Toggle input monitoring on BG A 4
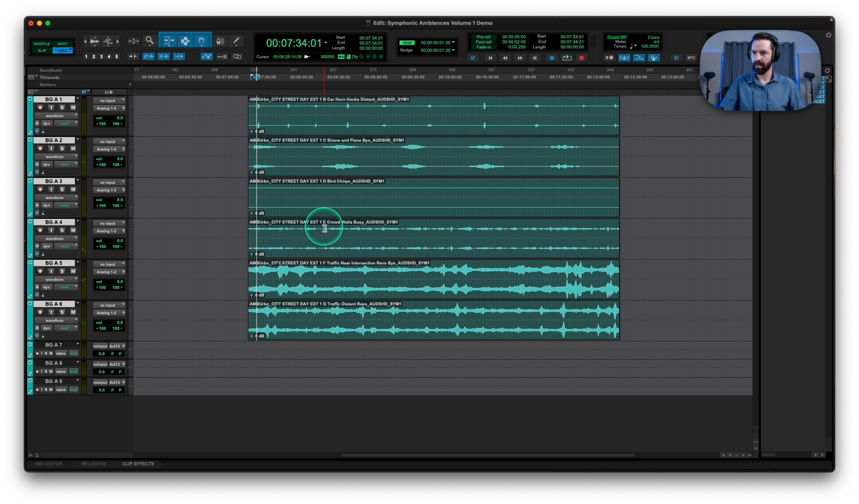Image resolution: width=859 pixels, height=504 pixels. [x=51, y=230]
